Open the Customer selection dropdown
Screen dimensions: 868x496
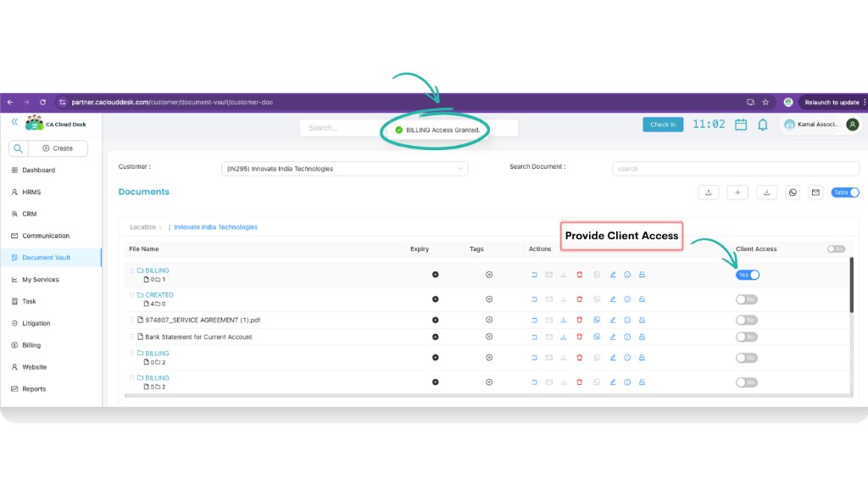(343, 168)
